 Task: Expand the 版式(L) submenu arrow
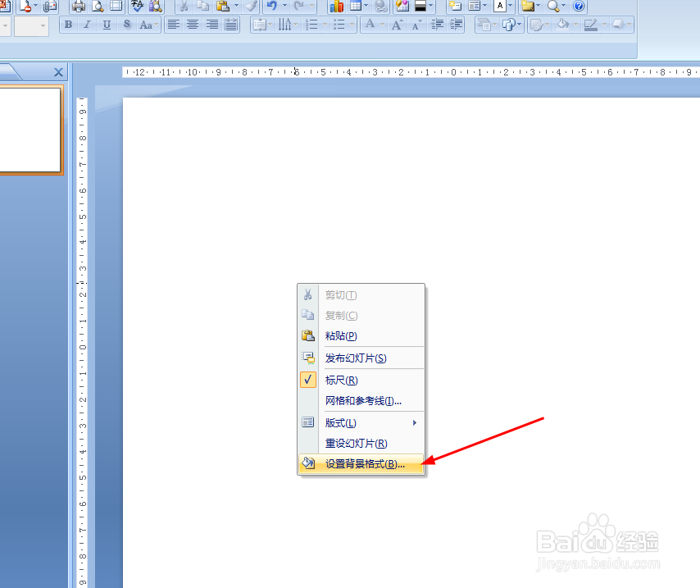[x=415, y=422]
